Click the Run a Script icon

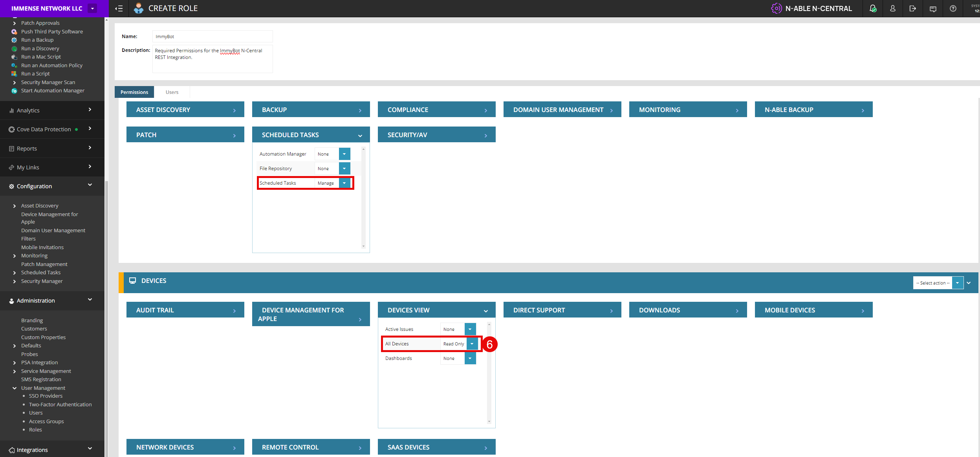14,74
